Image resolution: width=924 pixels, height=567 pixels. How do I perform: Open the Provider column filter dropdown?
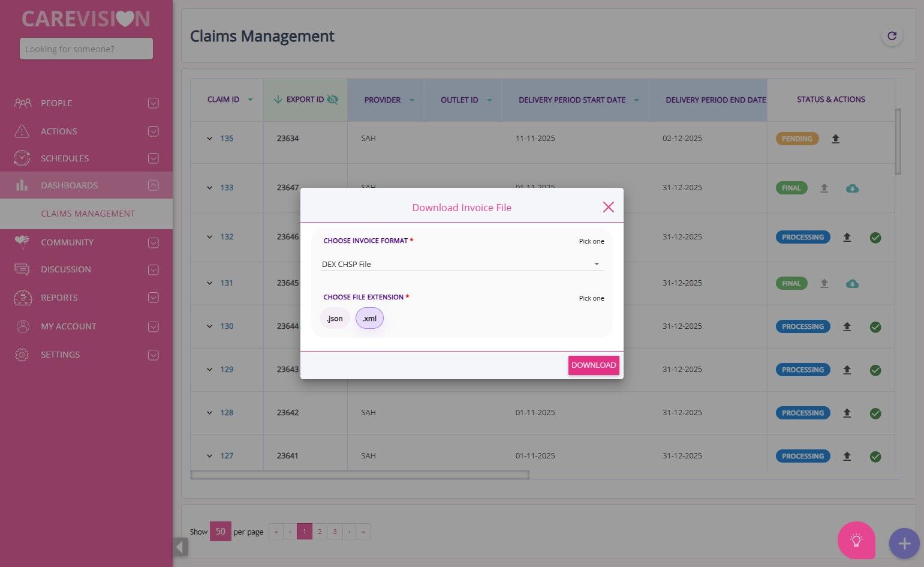tap(411, 100)
